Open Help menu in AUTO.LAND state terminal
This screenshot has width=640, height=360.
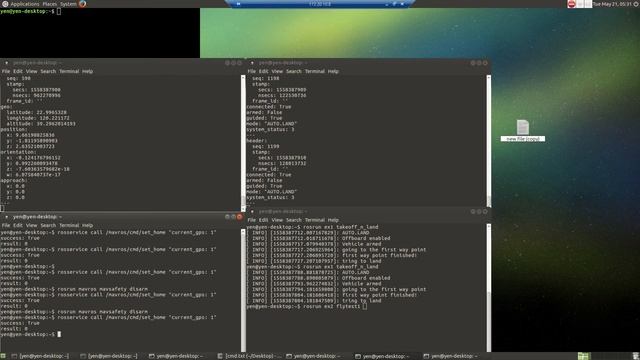coord(333,71)
